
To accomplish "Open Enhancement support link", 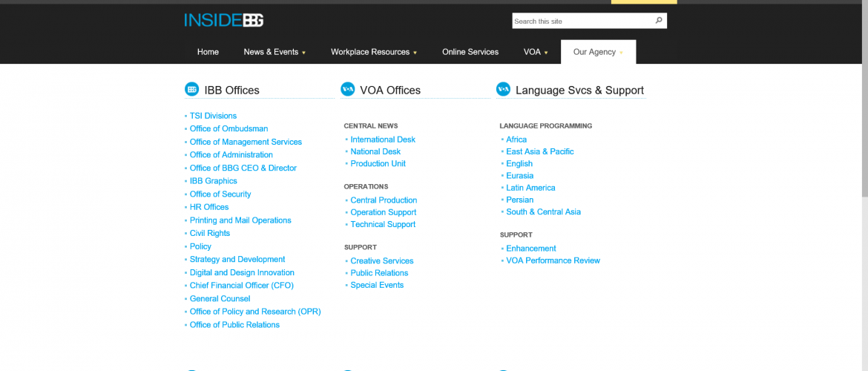I will [531, 249].
